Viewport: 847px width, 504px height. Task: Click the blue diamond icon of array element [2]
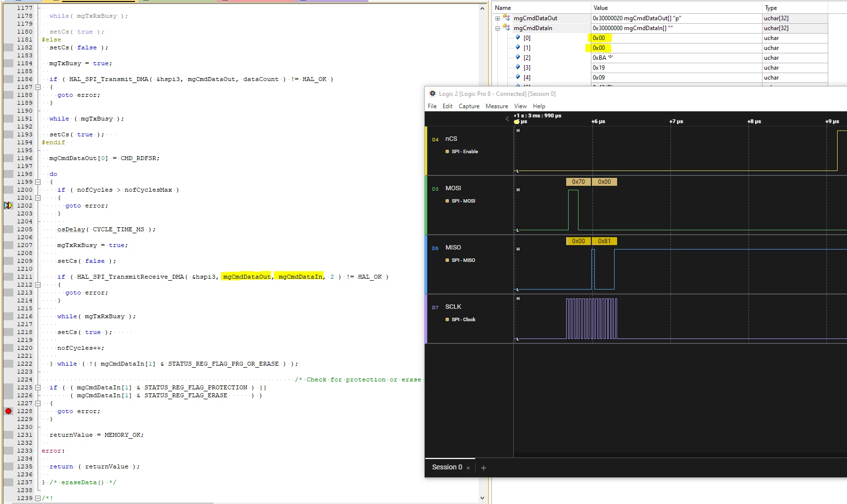(x=518, y=57)
